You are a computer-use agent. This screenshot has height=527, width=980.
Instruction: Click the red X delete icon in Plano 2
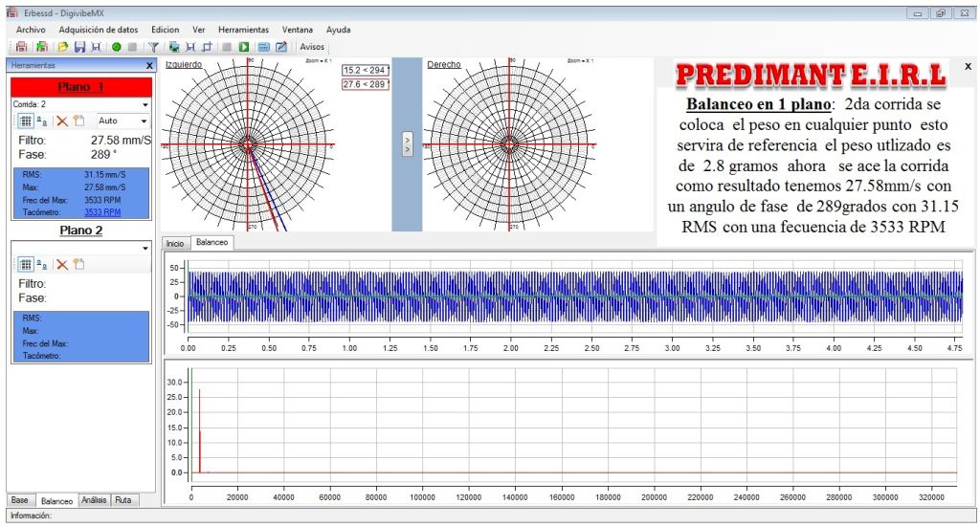pos(61,264)
